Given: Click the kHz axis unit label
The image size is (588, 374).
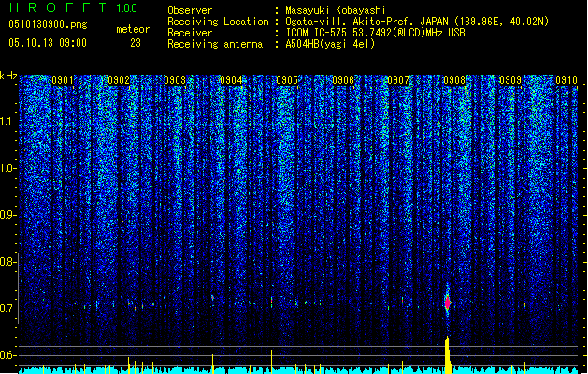Looking at the screenshot, I should pyautogui.click(x=8, y=76).
